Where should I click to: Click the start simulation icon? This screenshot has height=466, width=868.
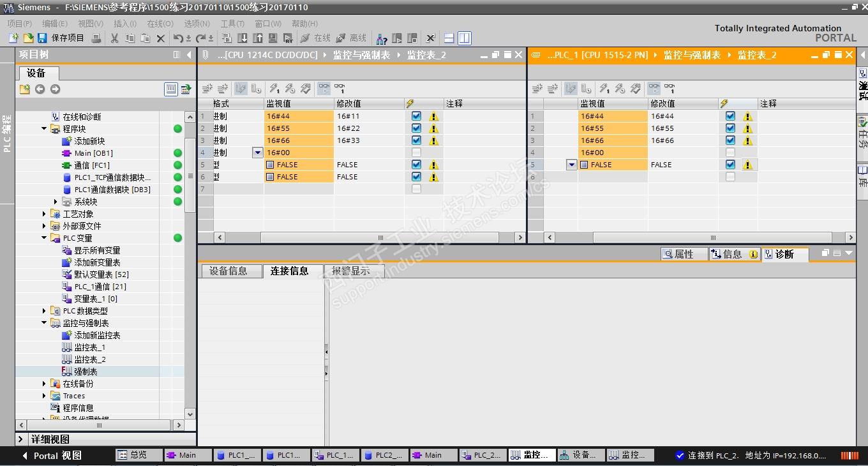click(273, 38)
